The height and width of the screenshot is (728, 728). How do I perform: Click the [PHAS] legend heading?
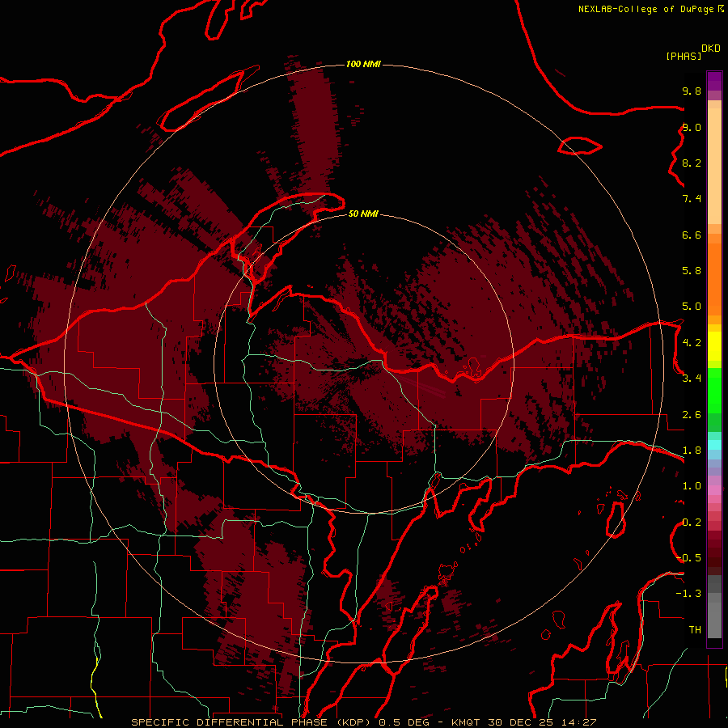click(x=684, y=56)
